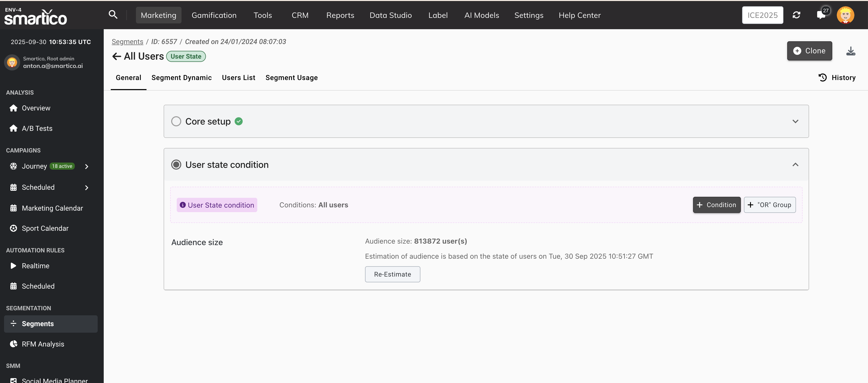Click the ICE2025 label field
This screenshot has height=383, width=868.
762,15
